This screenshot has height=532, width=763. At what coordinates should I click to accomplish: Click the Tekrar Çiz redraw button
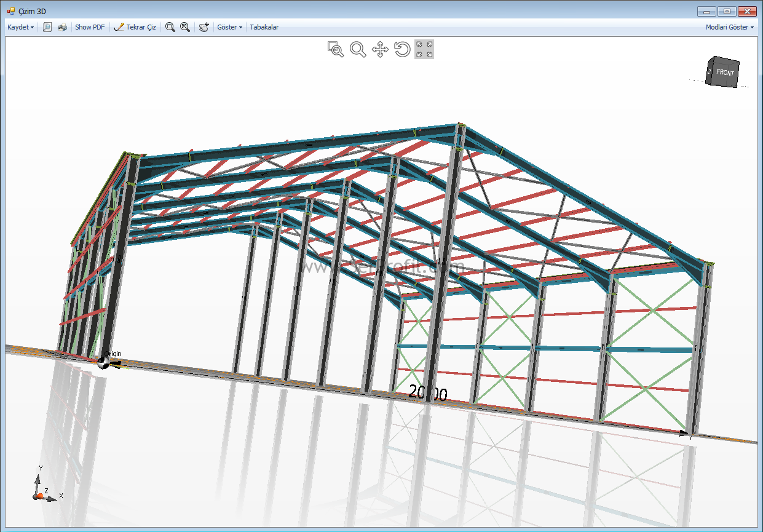[x=135, y=27]
